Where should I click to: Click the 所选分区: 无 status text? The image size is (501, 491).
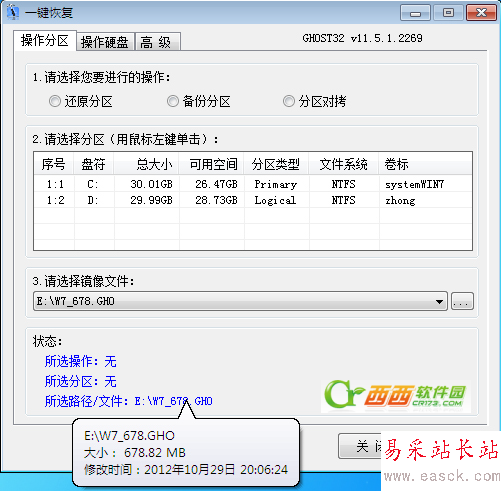point(80,381)
